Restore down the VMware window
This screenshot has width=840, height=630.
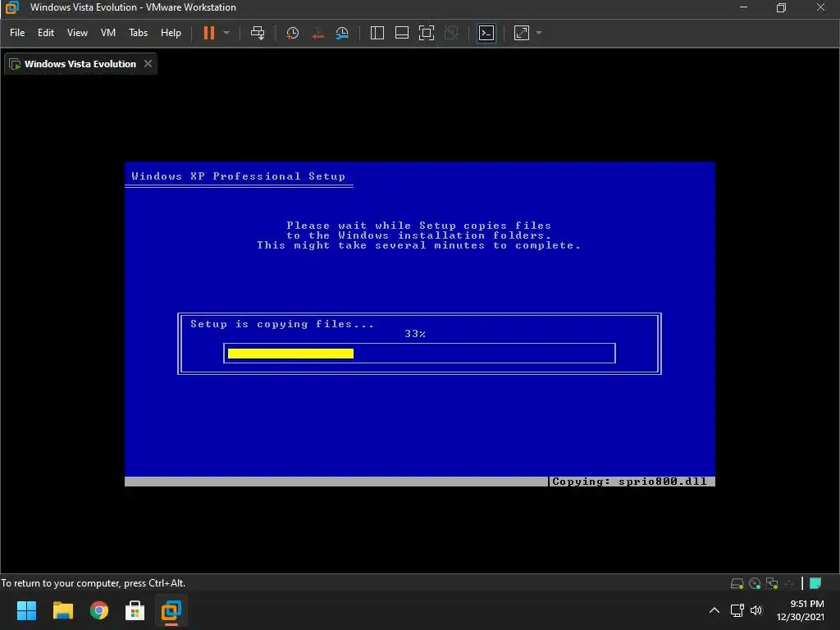click(781, 7)
